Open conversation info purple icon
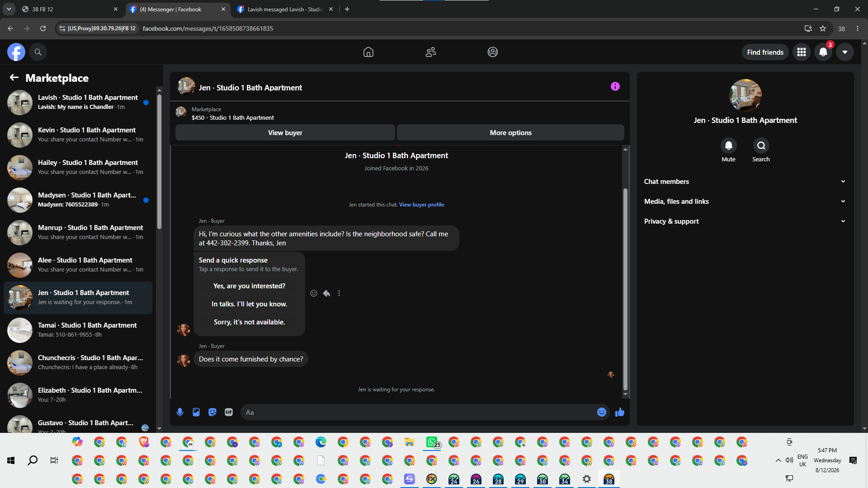Viewport: 868px width, 488px height. pos(615,86)
